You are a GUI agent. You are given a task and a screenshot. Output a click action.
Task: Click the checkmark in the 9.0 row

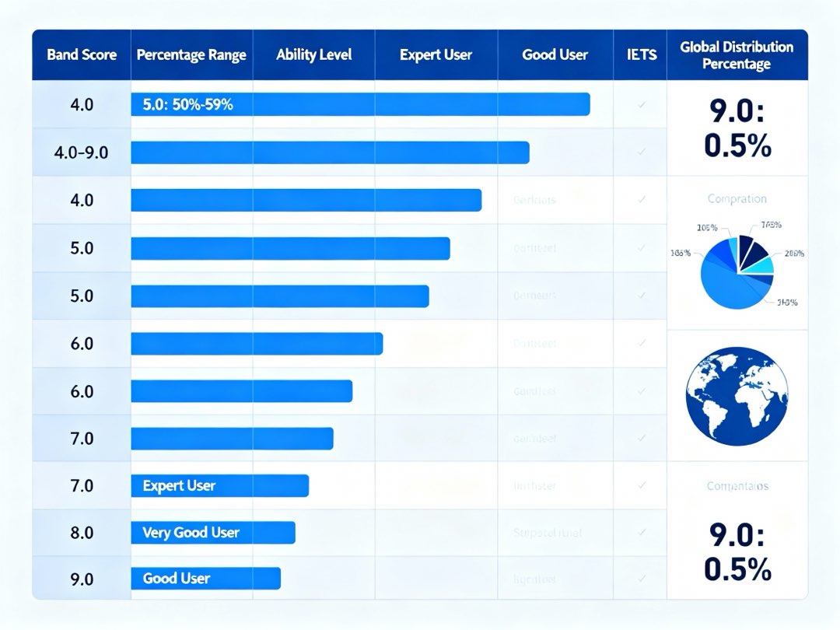pos(641,579)
